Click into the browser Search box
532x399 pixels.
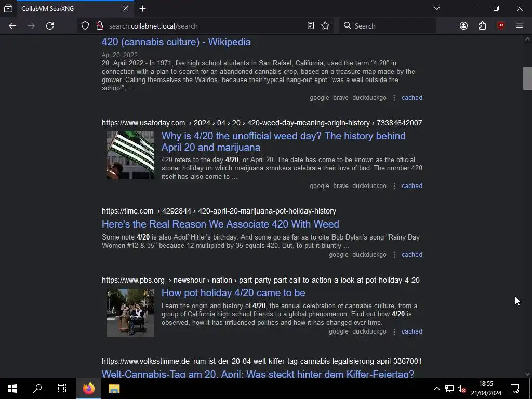click(x=388, y=26)
